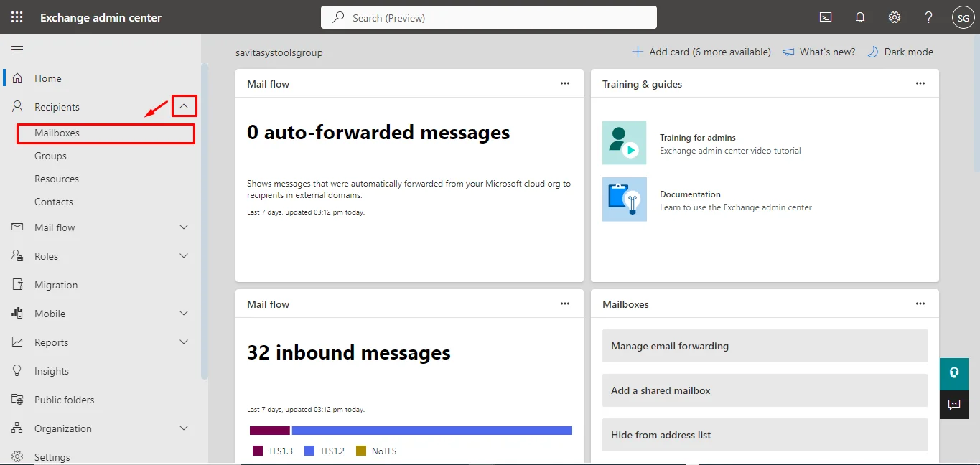Open the help question mark icon
980x465 pixels.
[x=928, y=17]
